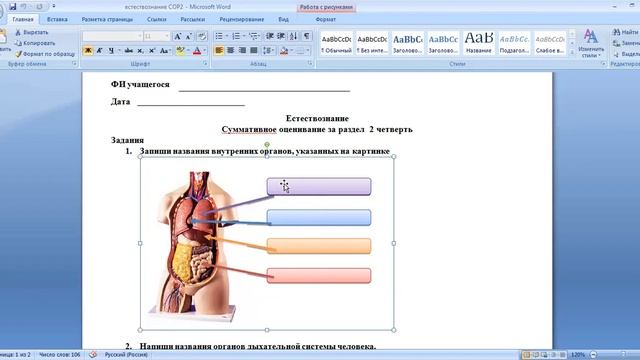Click the Shrink Font icon
This screenshot has width=640, height=360.
[x=189, y=36]
